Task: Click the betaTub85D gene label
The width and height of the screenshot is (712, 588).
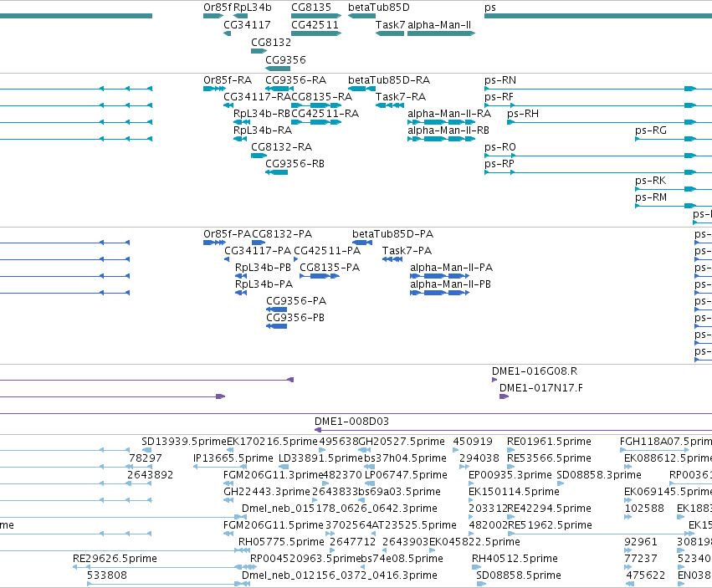Action: pyautogui.click(x=379, y=8)
